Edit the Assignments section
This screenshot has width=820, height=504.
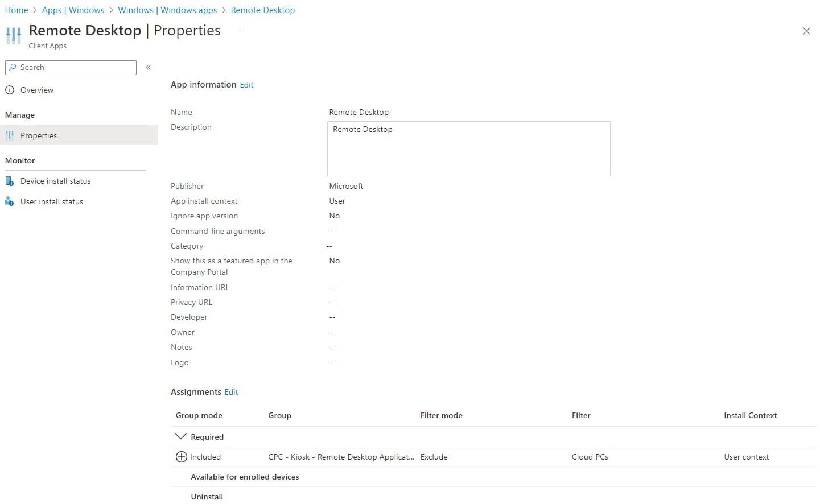click(x=231, y=392)
